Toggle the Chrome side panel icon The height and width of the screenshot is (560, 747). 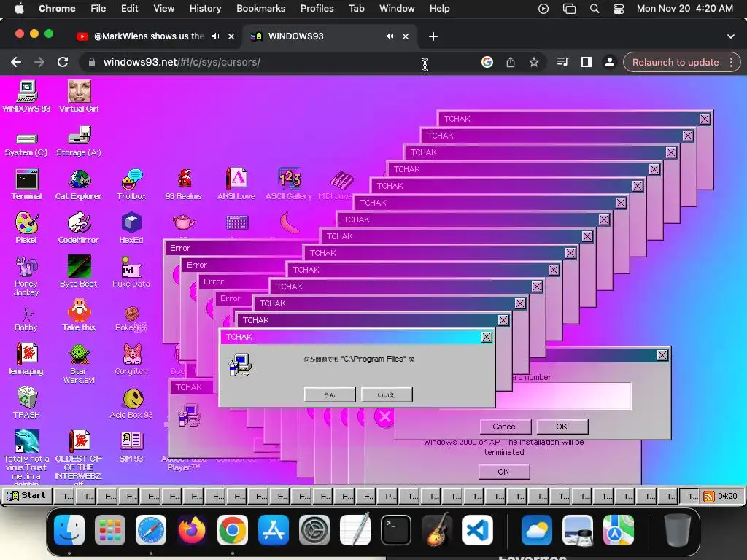[x=587, y=63]
